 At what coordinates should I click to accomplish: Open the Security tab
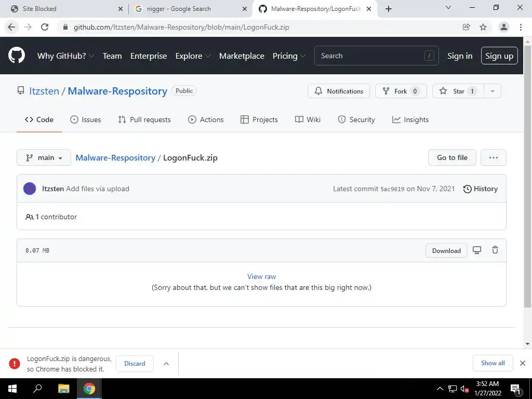click(356, 119)
